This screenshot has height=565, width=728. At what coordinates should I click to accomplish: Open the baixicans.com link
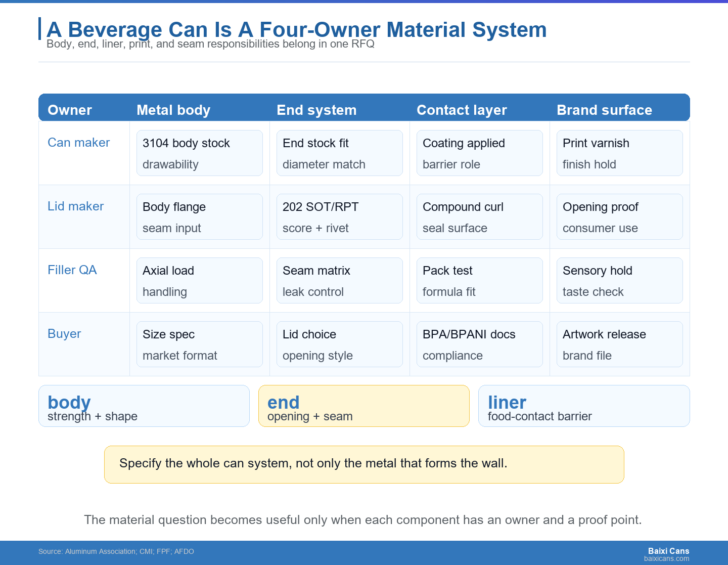tap(666, 558)
